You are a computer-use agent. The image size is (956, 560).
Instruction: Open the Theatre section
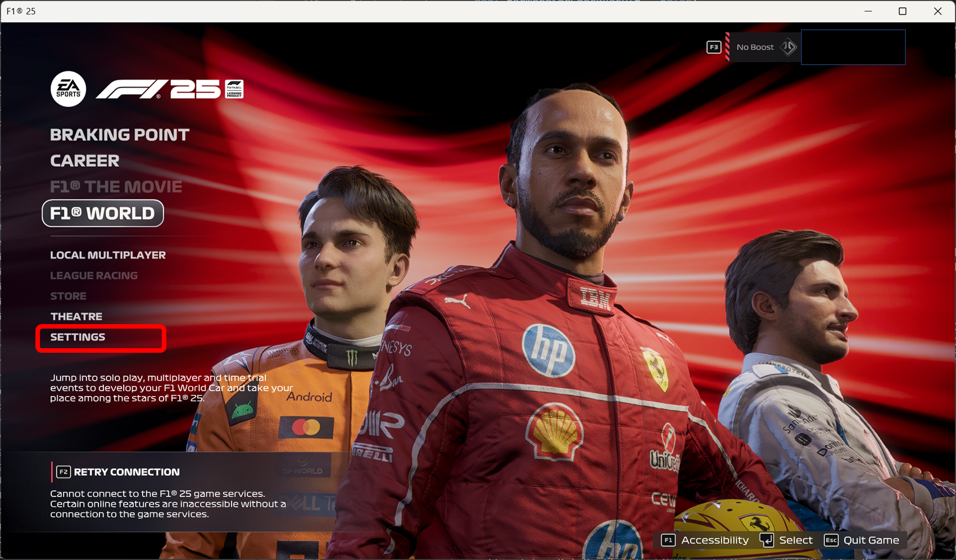[x=76, y=316]
